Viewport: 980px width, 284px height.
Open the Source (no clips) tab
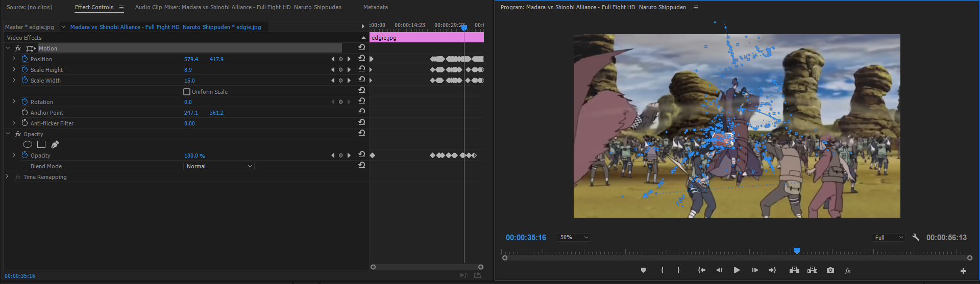[29, 7]
